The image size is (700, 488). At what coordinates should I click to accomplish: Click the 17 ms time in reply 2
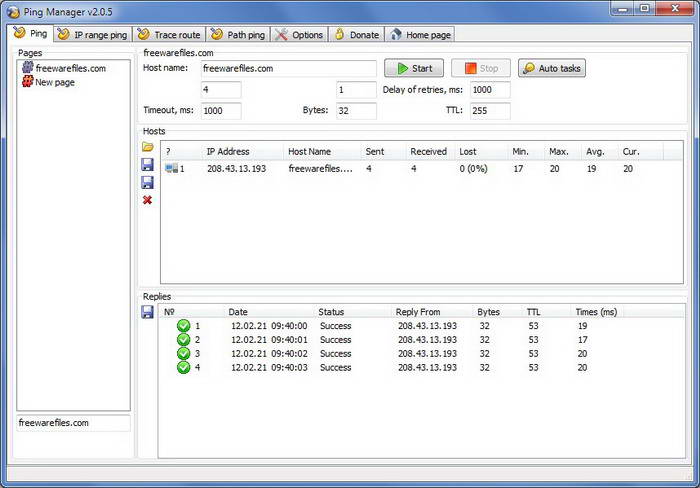[x=583, y=340]
